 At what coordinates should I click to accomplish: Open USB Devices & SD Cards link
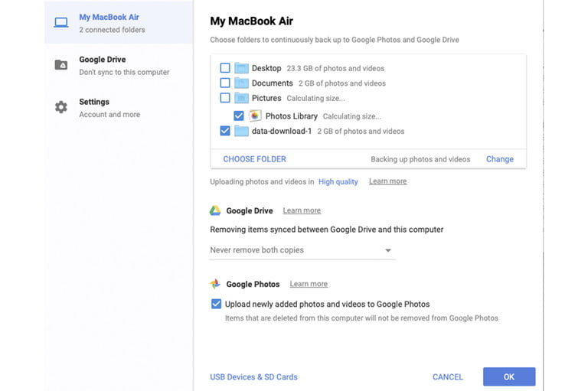[x=253, y=376]
